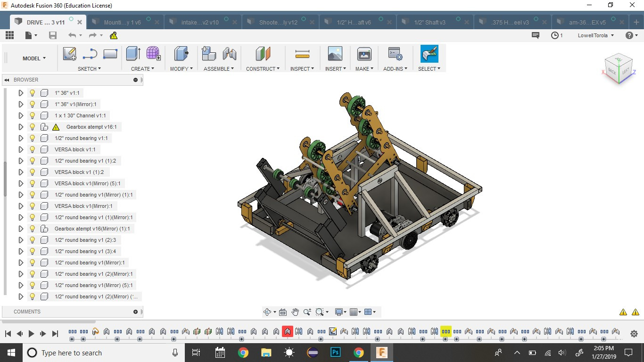Open the 3D Print make icon

pos(364,54)
